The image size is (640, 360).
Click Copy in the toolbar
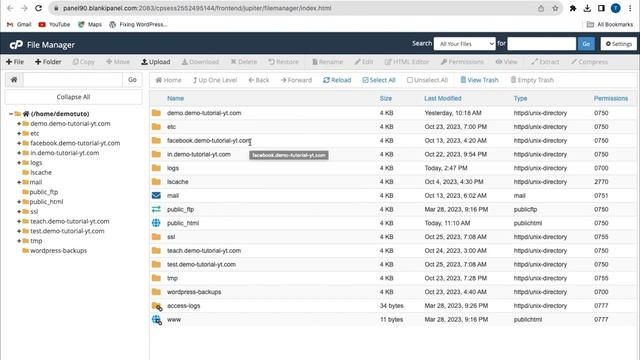84,62
